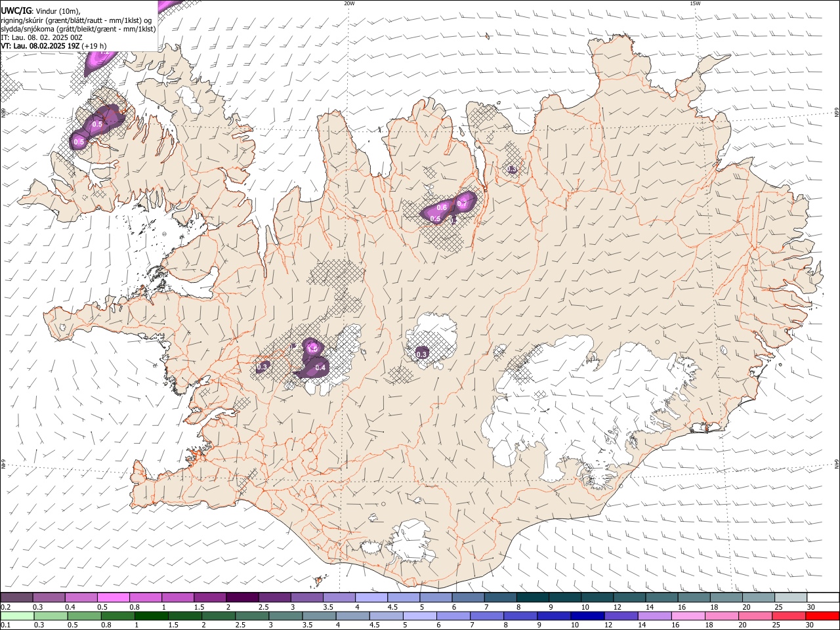Click the 'rigning/skúrir' legend description line
840x630 pixels.
(x=76, y=20)
